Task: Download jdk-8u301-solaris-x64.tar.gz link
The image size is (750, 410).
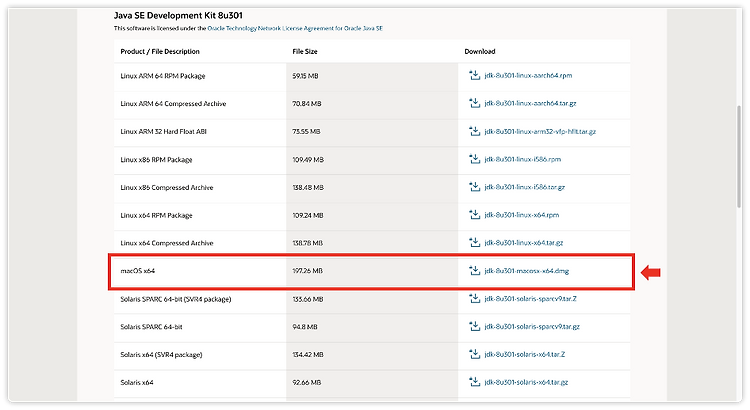Action: pyautogui.click(x=526, y=382)
